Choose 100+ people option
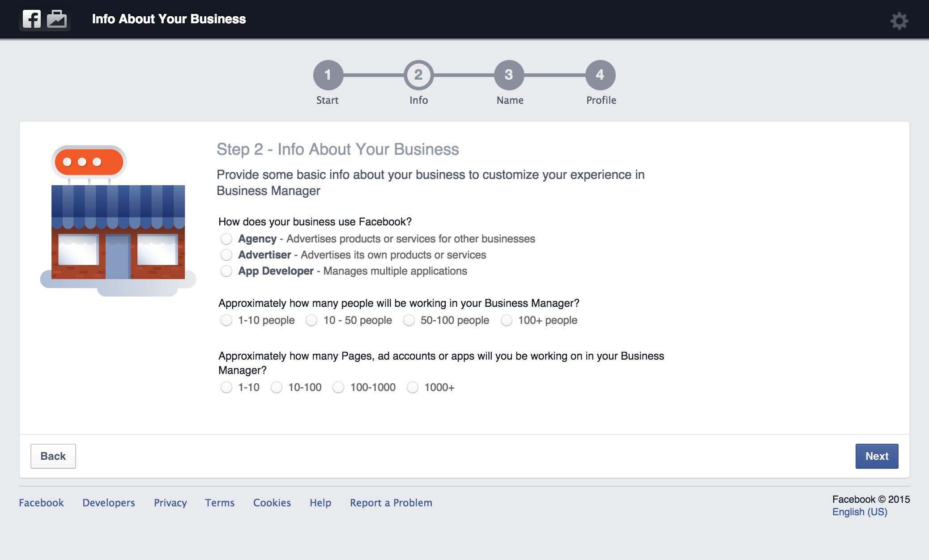Image resolution: width=929 pixels, height=560 pixels. pyautogui.click(x=507, y=320)
